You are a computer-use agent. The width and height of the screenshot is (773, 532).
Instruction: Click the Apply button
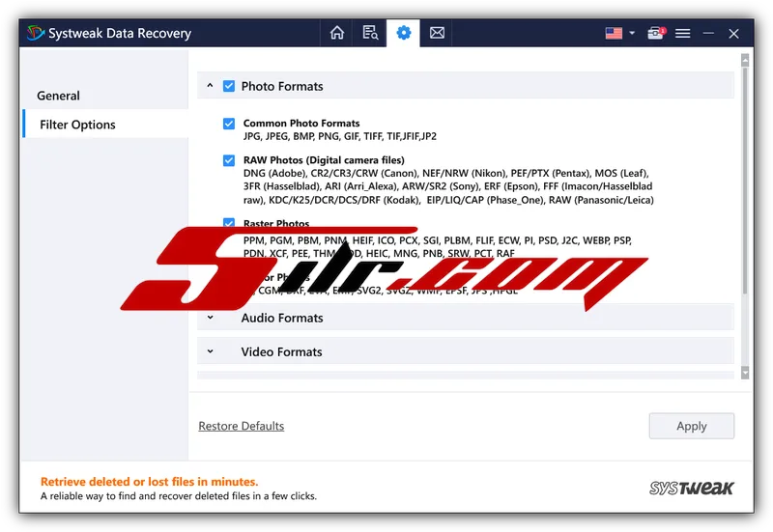(x=691, y=426)
